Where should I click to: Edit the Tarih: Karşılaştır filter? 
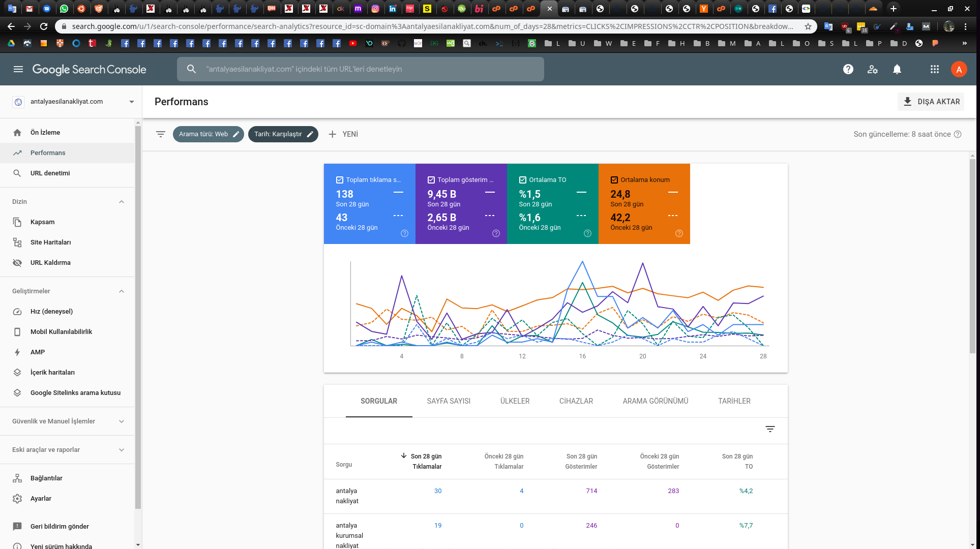point(283,134)
